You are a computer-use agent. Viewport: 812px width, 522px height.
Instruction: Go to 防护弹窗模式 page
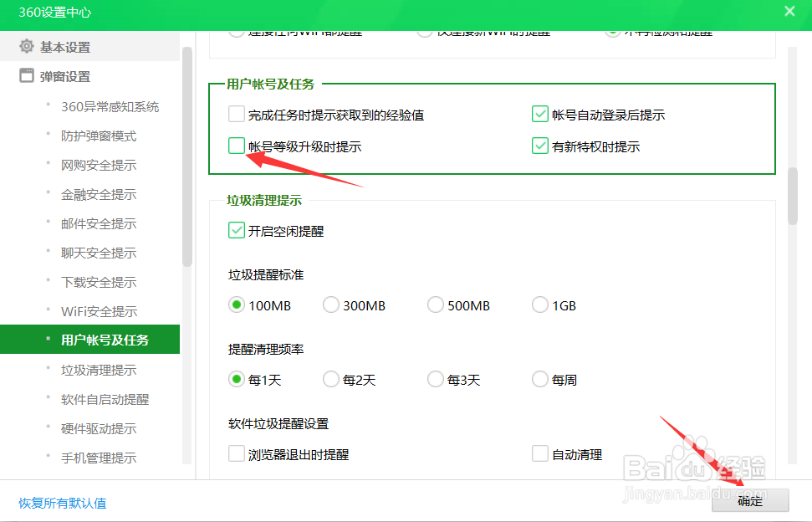coord(99,136)
